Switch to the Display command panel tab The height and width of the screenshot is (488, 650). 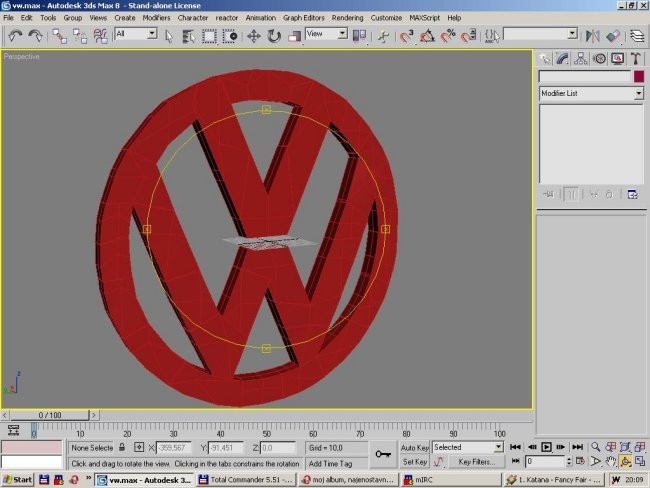click(617, 59)
